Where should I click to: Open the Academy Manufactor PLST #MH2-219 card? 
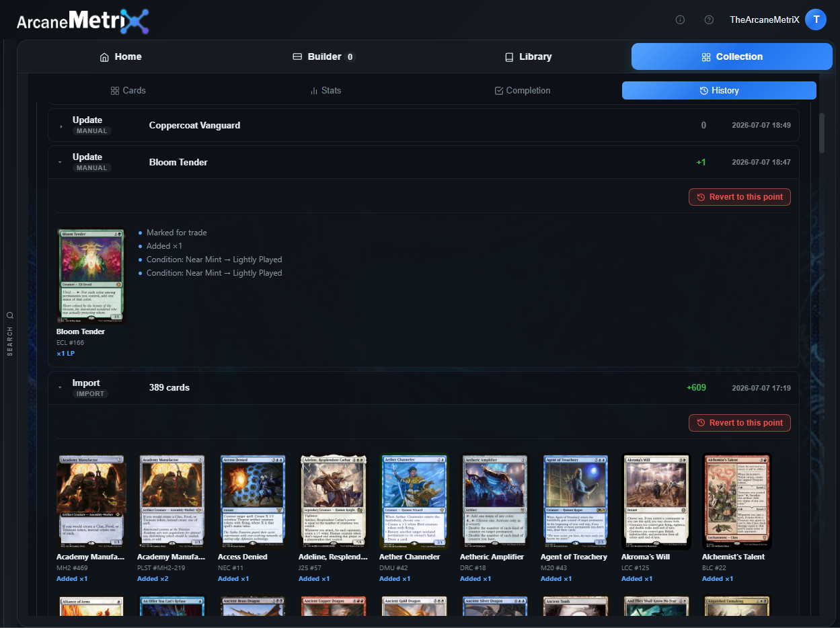point(171,501)
